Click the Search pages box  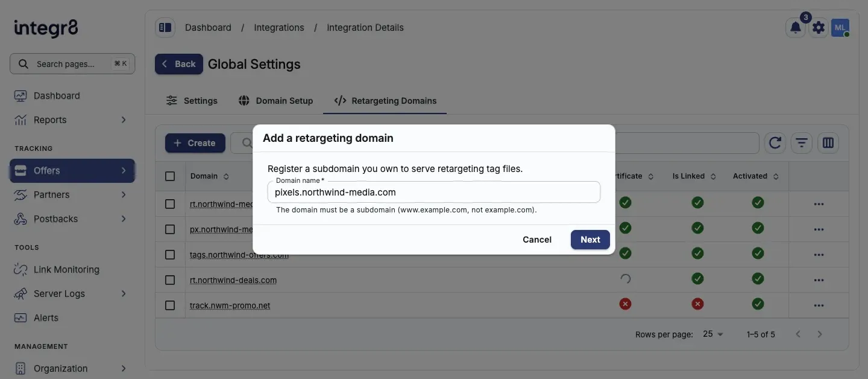click(72, 64)
